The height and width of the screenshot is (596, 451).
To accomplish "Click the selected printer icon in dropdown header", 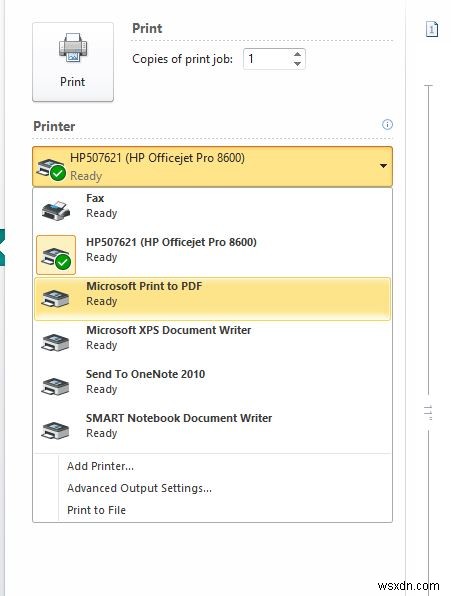I will point(51,169).
